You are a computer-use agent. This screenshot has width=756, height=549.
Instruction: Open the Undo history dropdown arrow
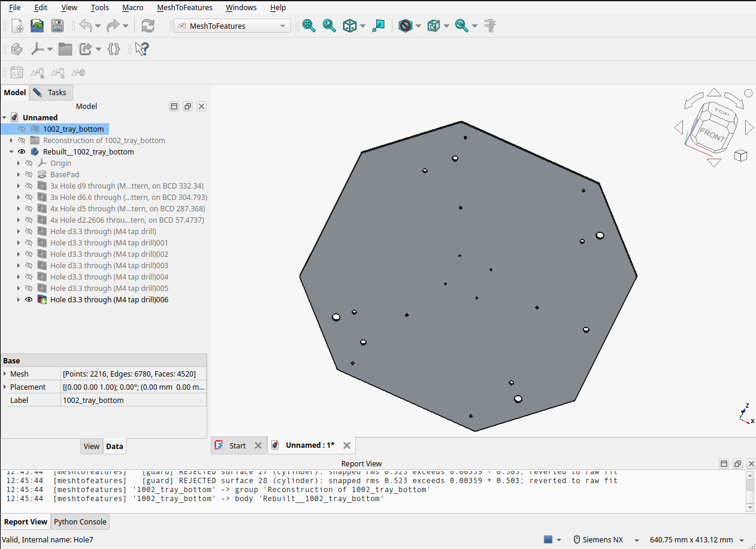[x=98, y=26]
